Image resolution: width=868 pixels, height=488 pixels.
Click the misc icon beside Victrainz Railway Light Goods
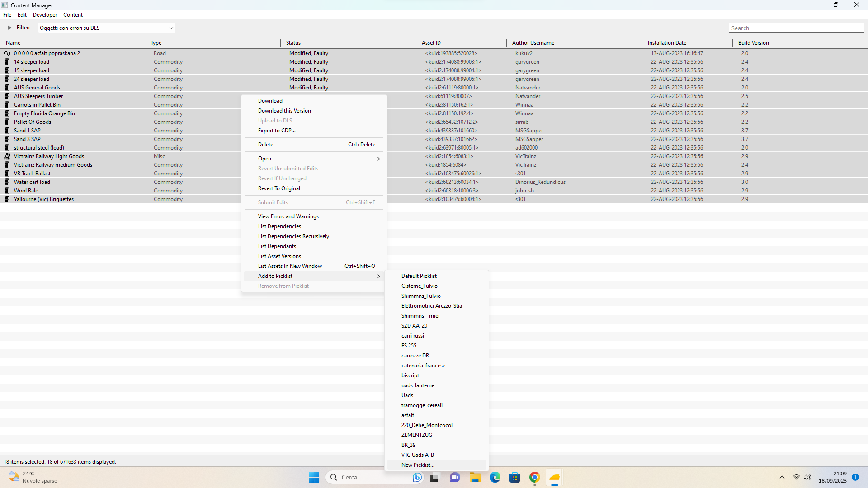tap(7, 156)
